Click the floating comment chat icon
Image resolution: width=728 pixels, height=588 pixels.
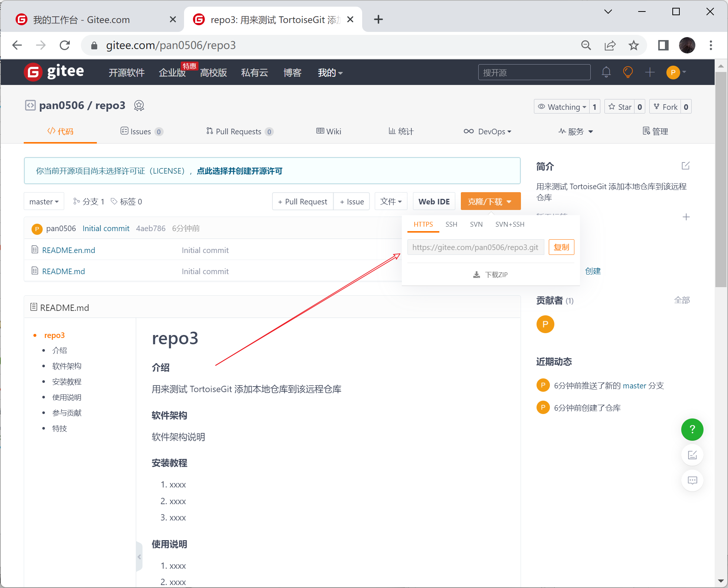(x=692, y=480)
